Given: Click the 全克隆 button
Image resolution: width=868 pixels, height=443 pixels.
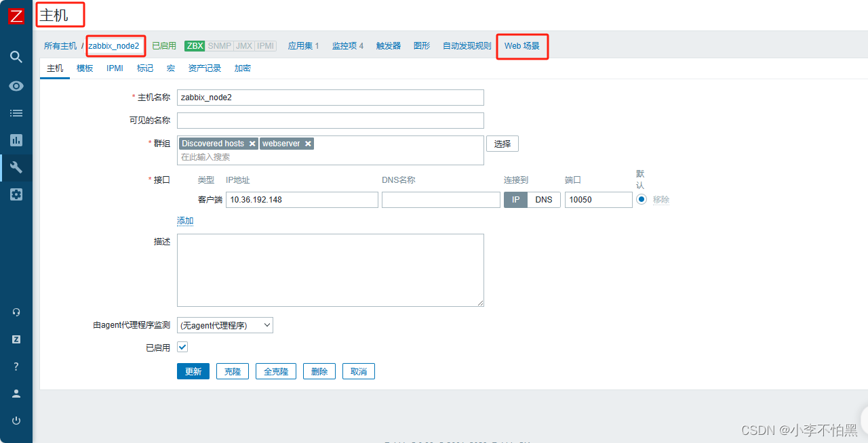Looking at the screenshot, I should point(276,371).
